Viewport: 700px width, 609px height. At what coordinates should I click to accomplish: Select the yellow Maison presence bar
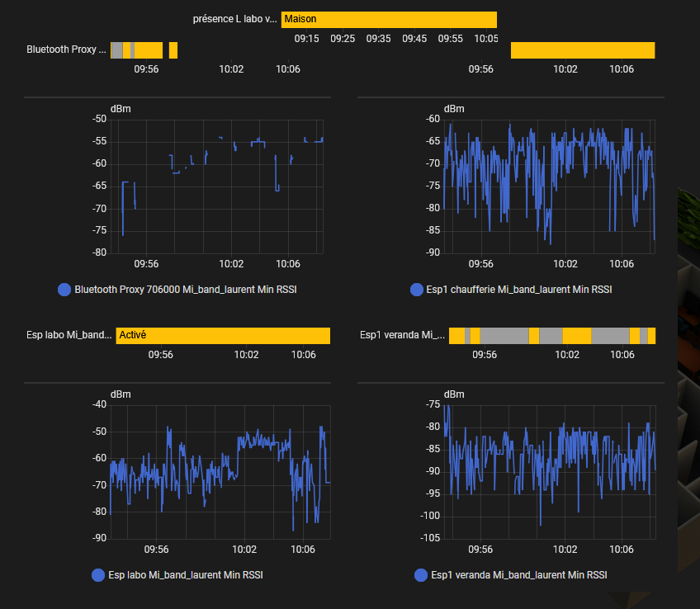pyautogui.click(x=389, y=20)
